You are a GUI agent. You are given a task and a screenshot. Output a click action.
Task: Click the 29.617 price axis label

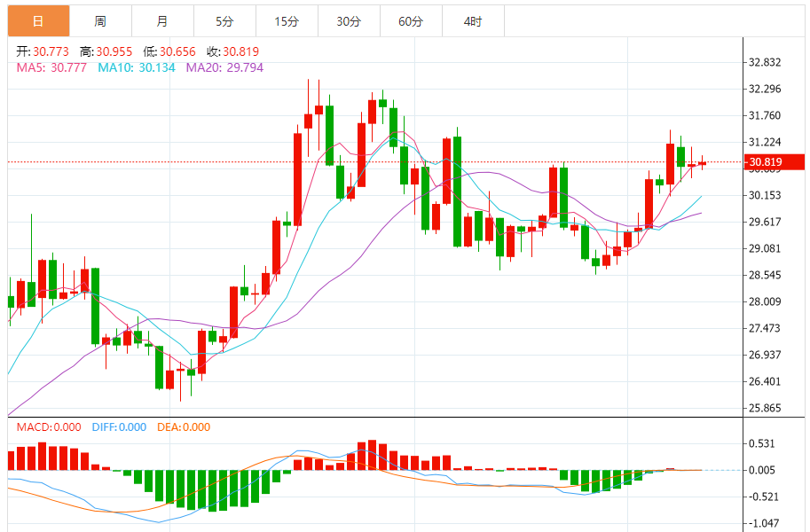(765, 222)
